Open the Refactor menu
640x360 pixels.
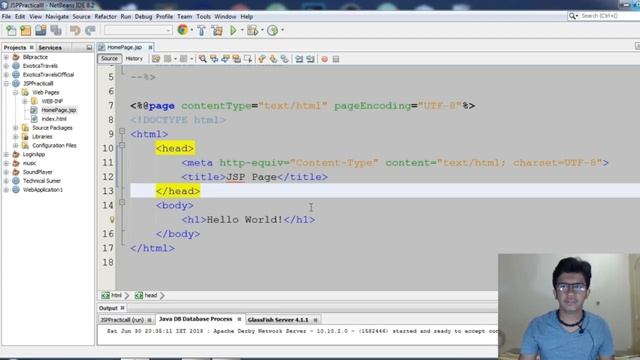(x=105, y=17)
